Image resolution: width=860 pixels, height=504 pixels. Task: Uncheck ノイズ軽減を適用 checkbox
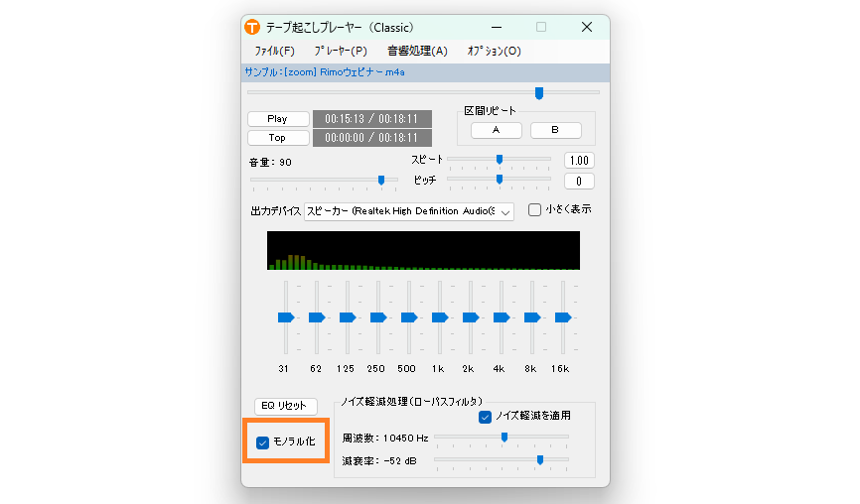click(486, 417)
